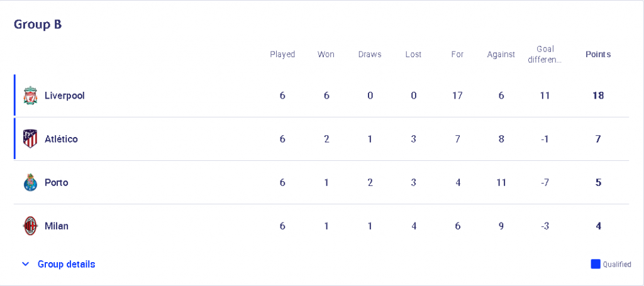Select the Porto team name
This screenshot has height=286, width=644.
(57, 182)
